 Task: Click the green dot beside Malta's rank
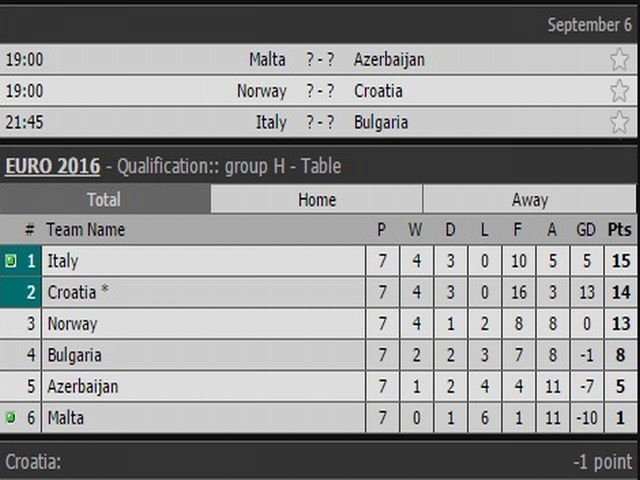coord(11,417)
